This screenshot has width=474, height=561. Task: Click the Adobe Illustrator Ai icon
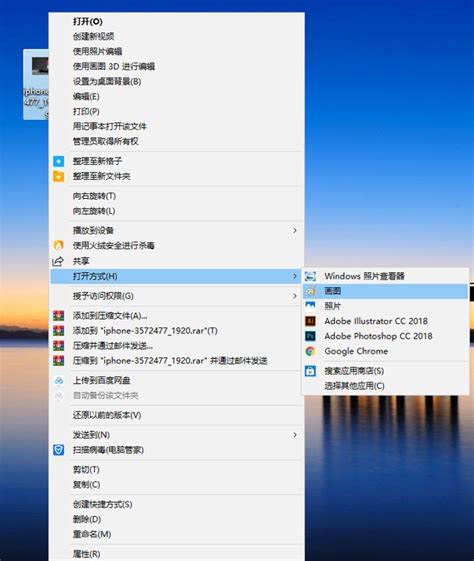[310, 321]
